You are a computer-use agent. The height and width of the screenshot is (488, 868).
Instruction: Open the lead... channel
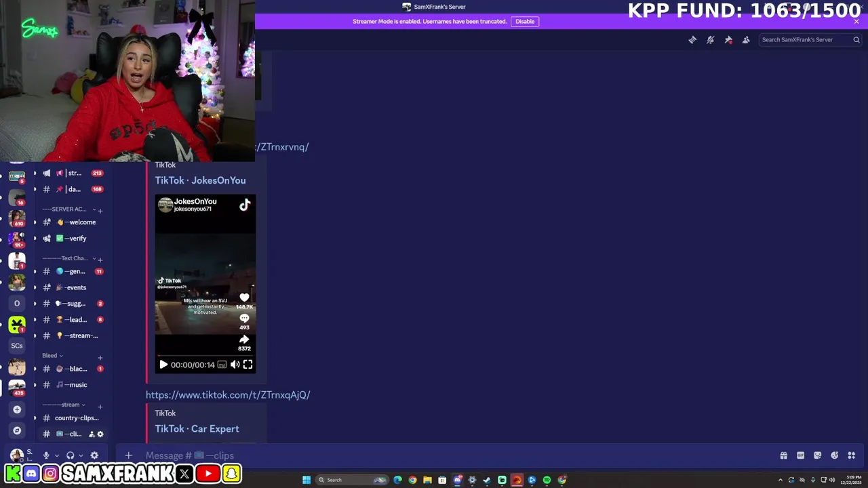point(72,320)
